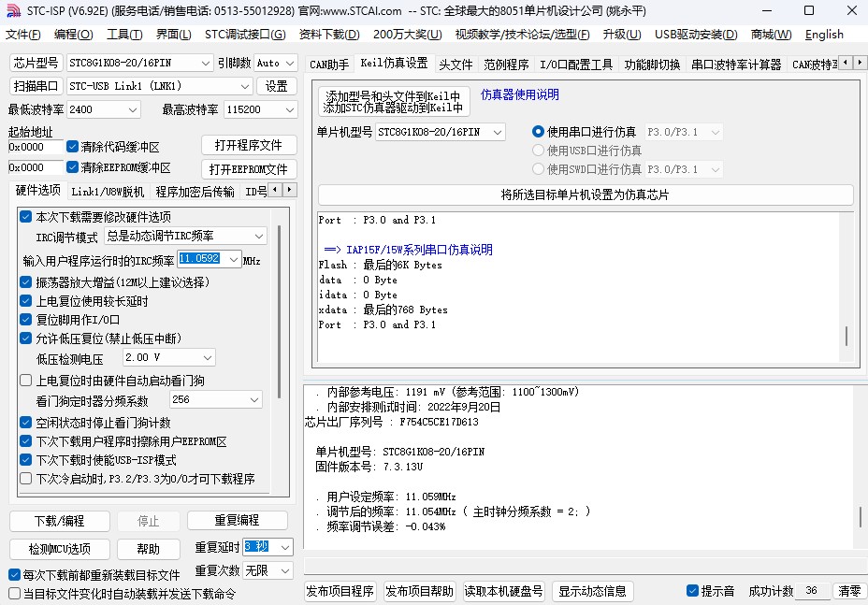The height and width of the screenshot is (605, 868).
Task: Enable 下次冷启动时 P3.2/P3.3 checkbox
Action: pos(25,479)
